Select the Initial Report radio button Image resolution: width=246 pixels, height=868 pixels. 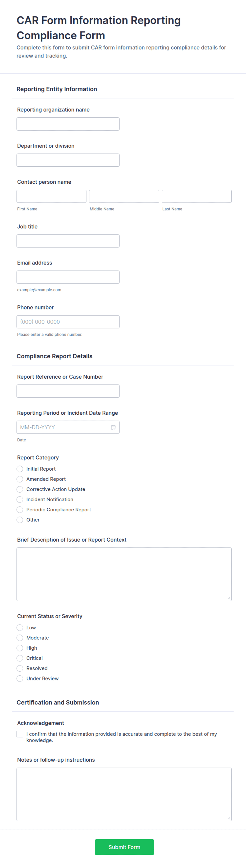click(20, 469)
